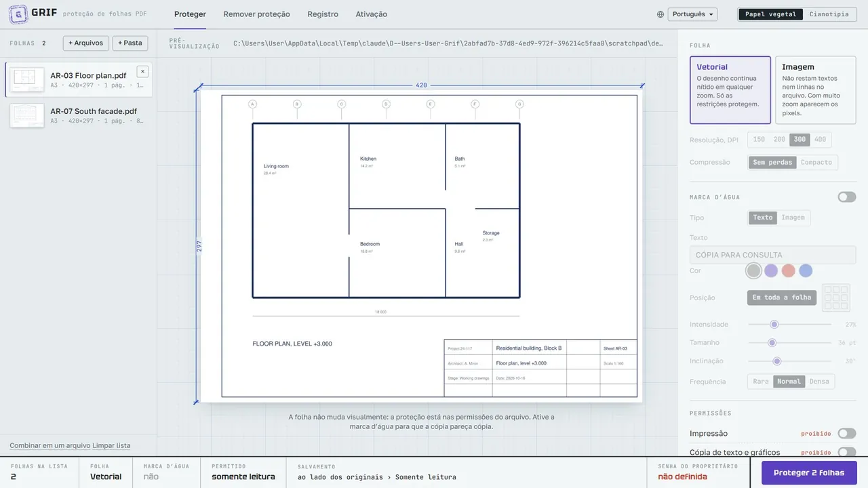
Task: Open the Remover proteção tab
Action: coord(256,14)
